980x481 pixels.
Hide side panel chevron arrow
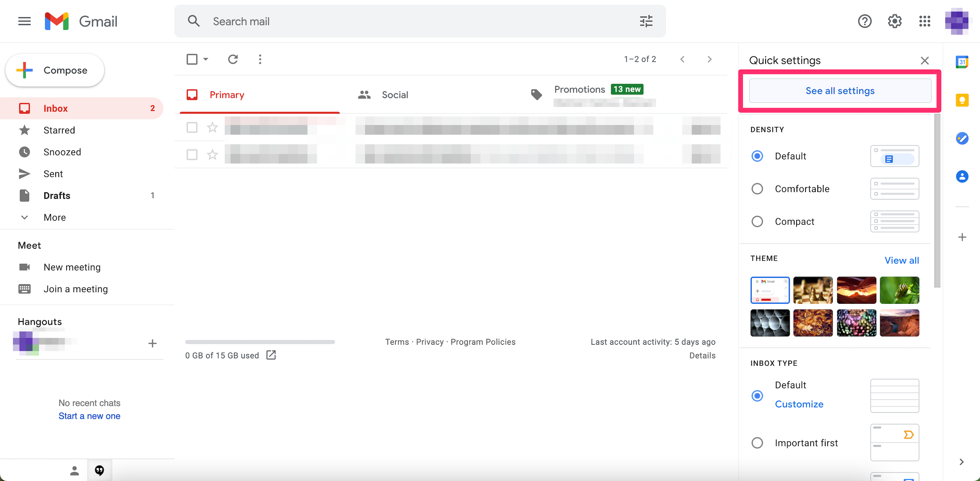click(962, 462)
